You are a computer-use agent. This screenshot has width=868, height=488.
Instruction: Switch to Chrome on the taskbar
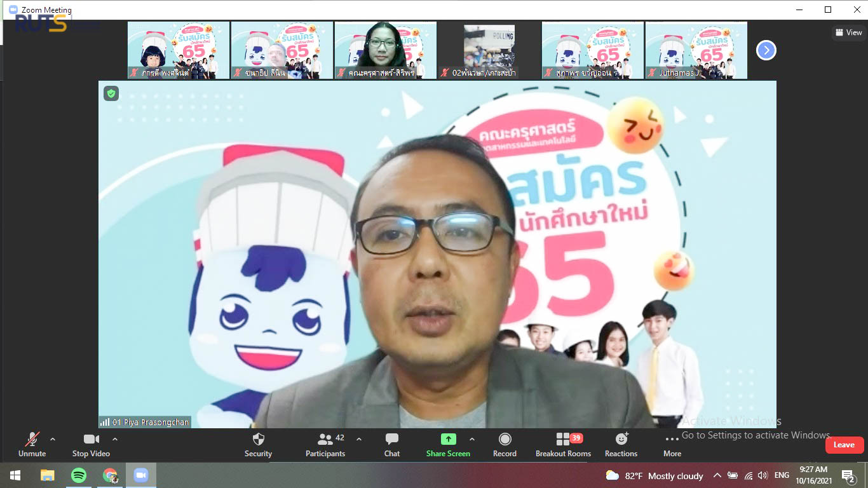[110, 475]
